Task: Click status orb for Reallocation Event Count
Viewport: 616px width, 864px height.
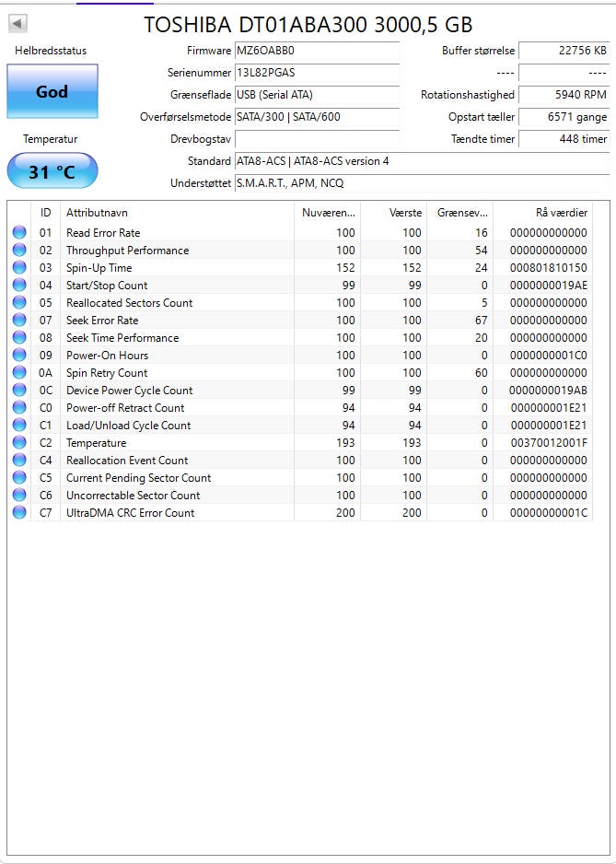Action: pos(19,461)
